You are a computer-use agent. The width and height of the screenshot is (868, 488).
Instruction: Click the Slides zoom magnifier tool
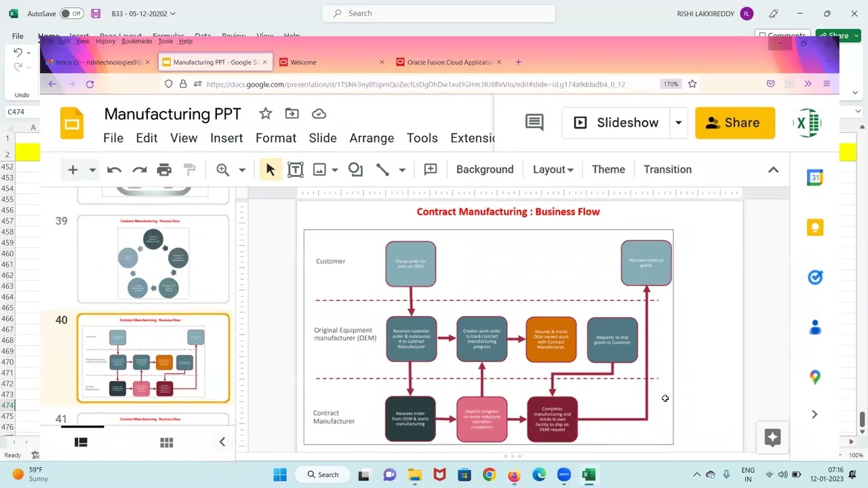(222, 169)
